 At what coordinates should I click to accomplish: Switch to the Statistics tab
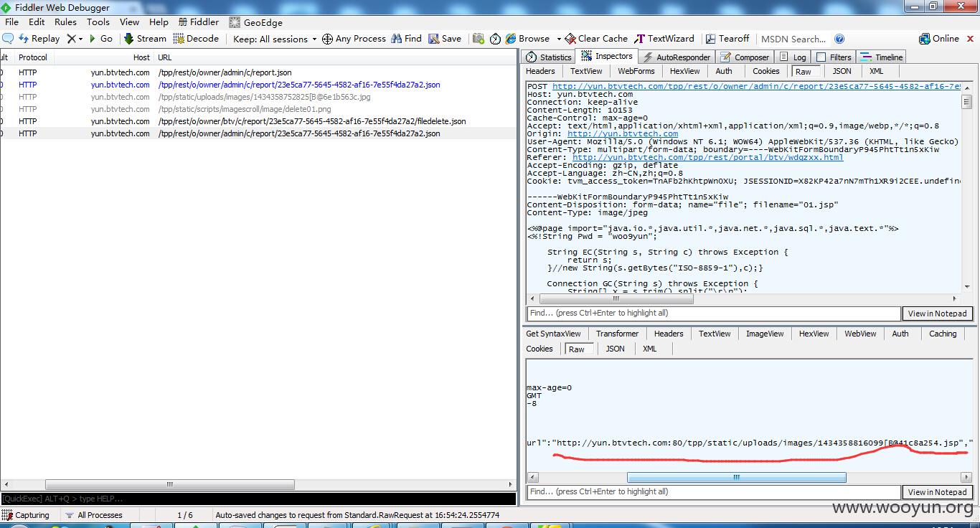point(549,57)
